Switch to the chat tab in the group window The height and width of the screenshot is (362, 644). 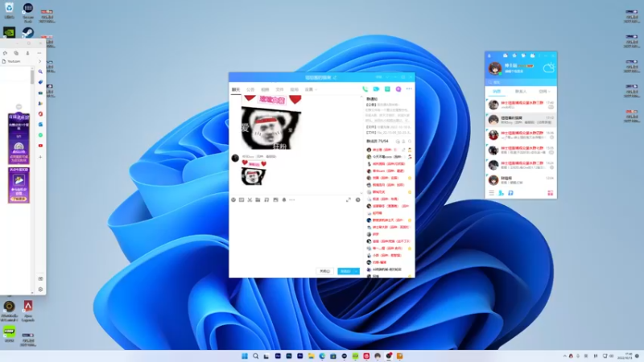pos(236,89)
